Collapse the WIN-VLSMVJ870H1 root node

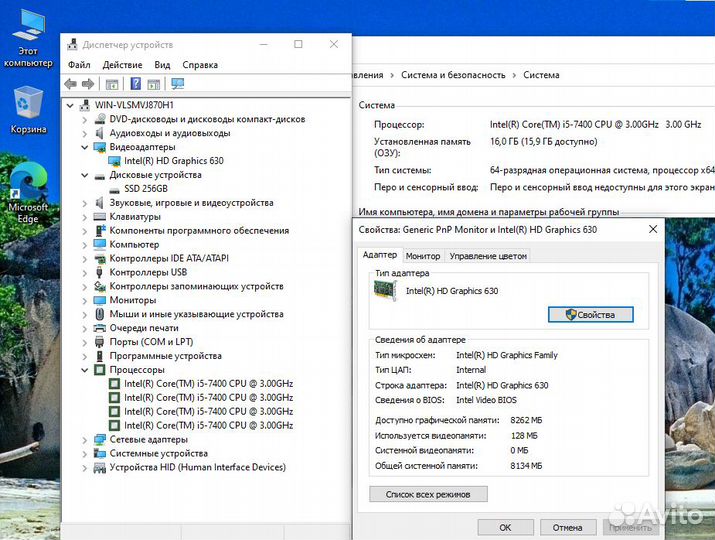pyautogui.click(x=70, y=106)
